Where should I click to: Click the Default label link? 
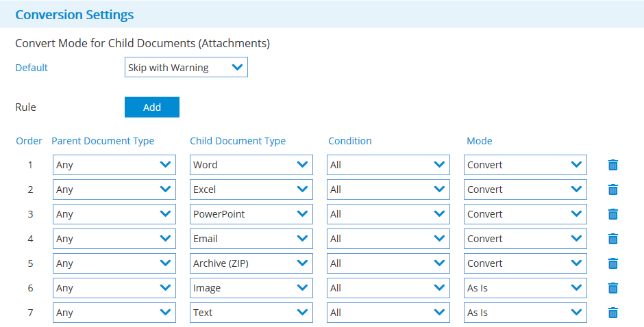pyautogui.click(x=32, y=68)
